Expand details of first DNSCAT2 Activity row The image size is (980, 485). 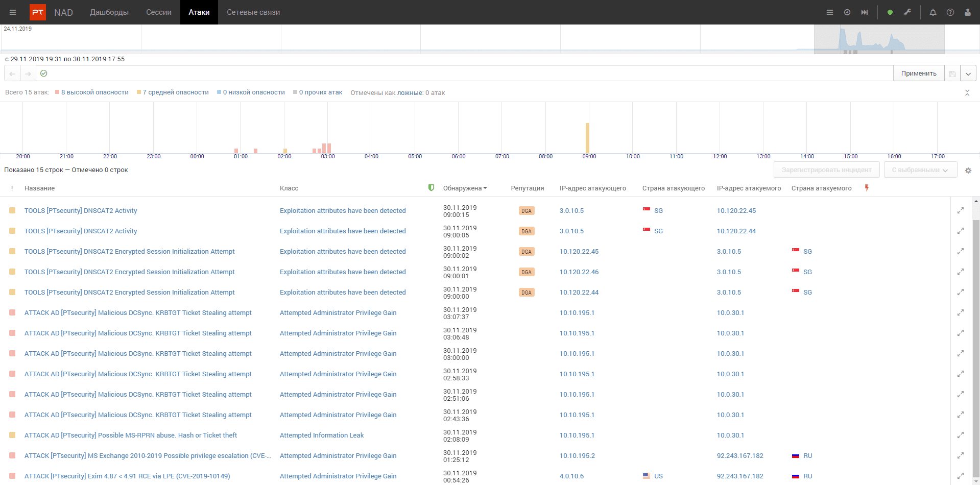[x=961, y=210]
